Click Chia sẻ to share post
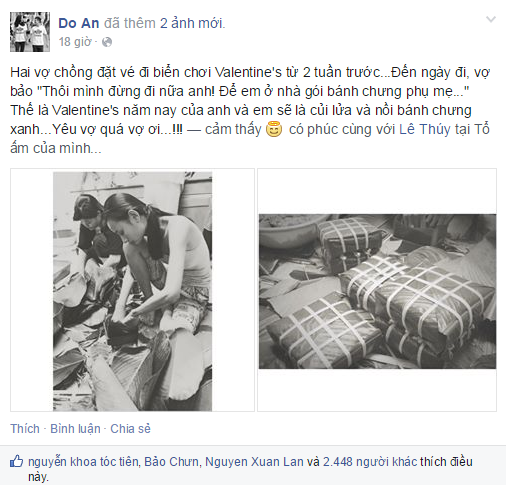This screenshot has height=485, width=506. pos(130,429)
